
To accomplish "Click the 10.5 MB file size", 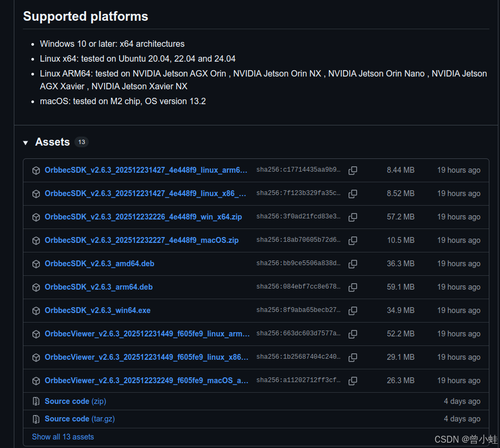I will [x=401, y=240].
